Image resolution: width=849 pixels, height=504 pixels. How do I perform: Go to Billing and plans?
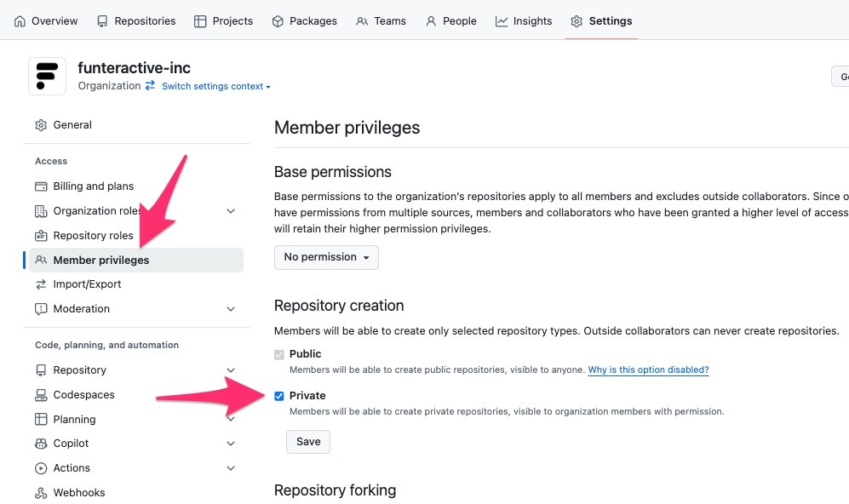[93, 186]
